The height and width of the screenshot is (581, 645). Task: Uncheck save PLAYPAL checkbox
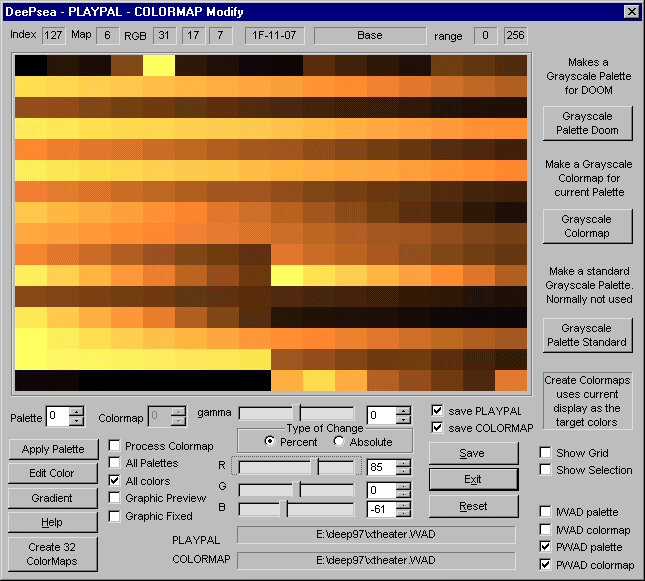click(x=437, y=410)
